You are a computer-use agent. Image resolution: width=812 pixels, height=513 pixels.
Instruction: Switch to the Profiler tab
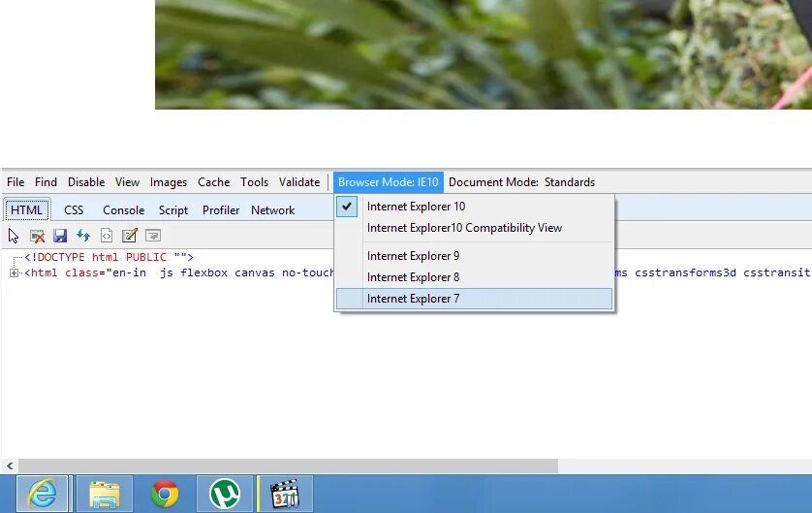click(x=221, y=209)
